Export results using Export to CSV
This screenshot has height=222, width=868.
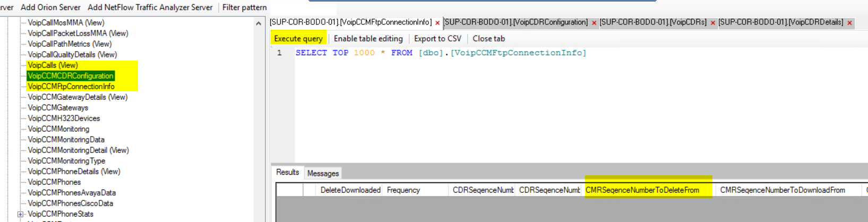pyautogui.click(x=437, y=38)
